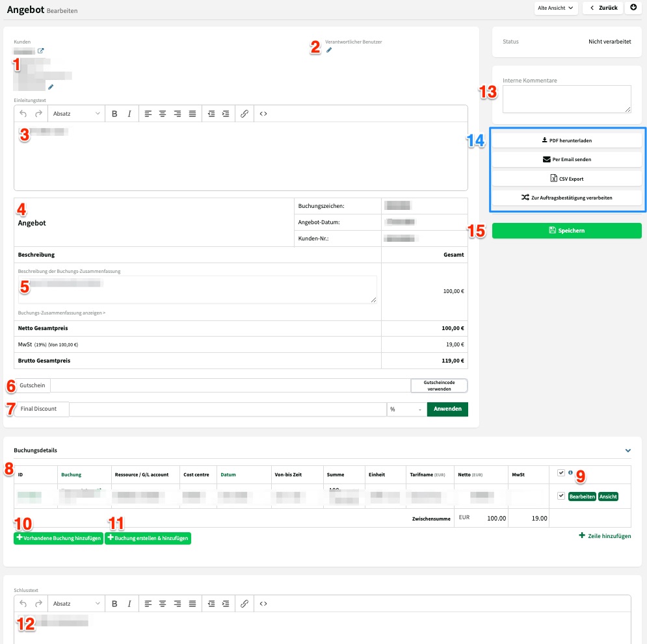
Task: Redo in Schlusstext editor
Action: 38,604
